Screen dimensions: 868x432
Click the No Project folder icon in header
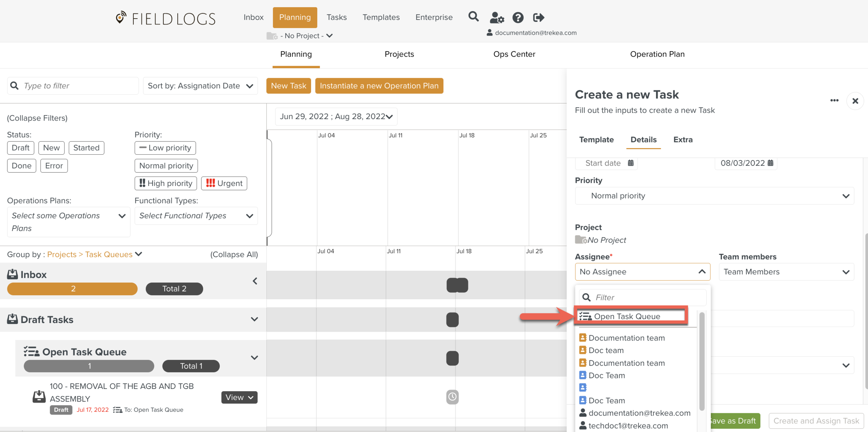click(x=272, y=36)
